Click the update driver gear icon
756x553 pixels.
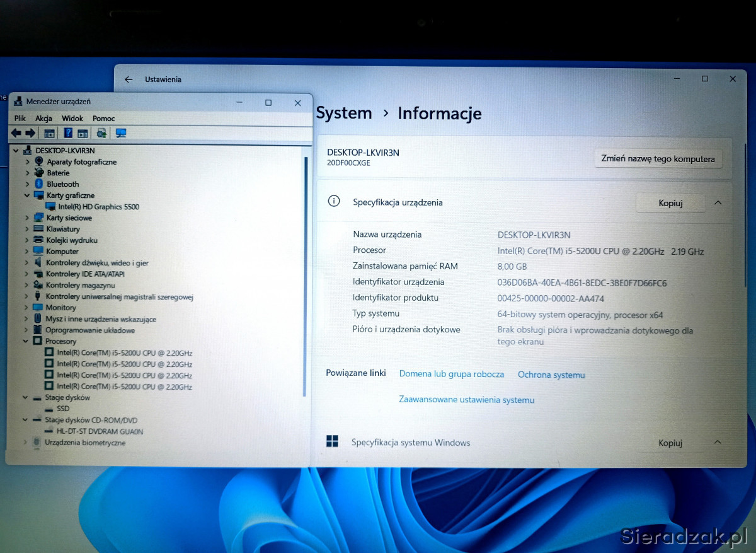click(x=101, y=133)
